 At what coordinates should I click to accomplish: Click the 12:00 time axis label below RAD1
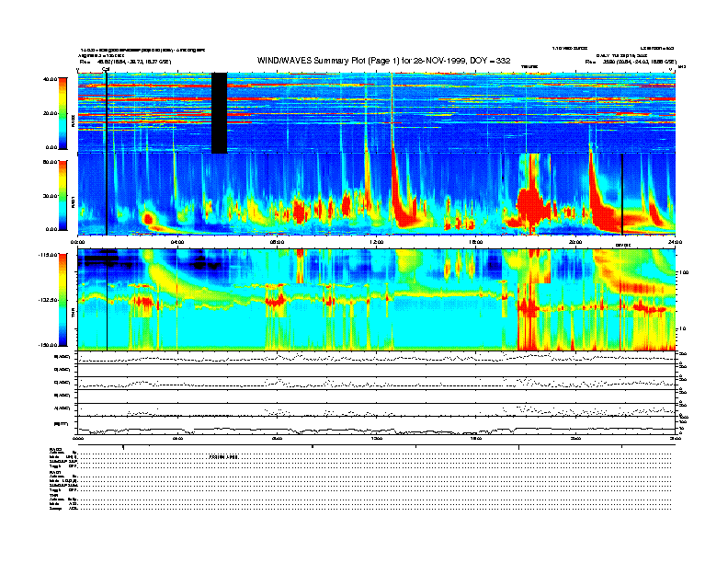pos(377,242)
